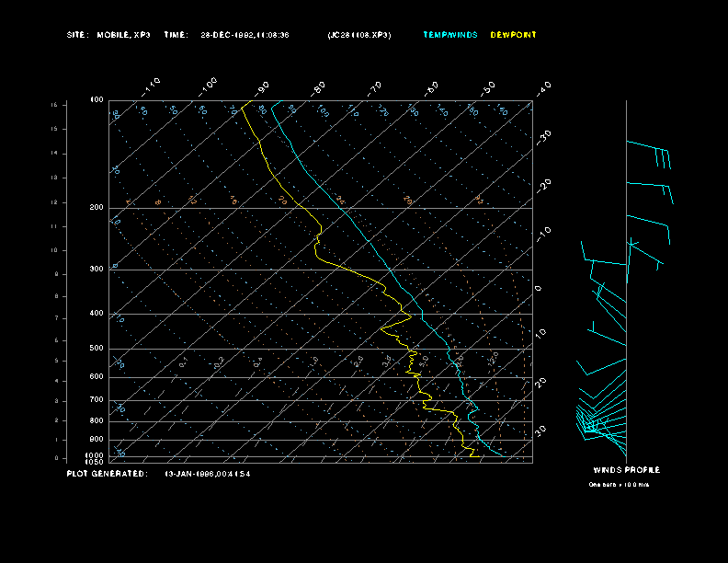Click the orange "12.0" mixing ratio label
The height and width of the screenshot is (563, 728).
(x=493, y=358)
